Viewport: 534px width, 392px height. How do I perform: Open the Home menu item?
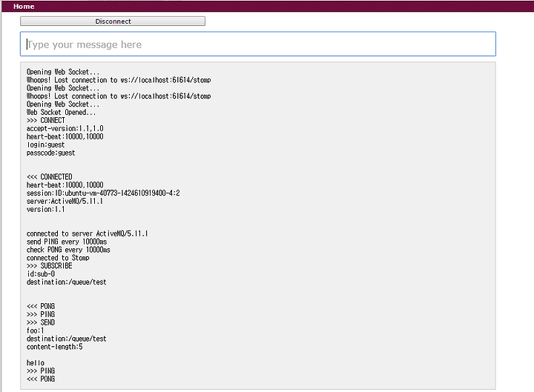pos(24,7)
